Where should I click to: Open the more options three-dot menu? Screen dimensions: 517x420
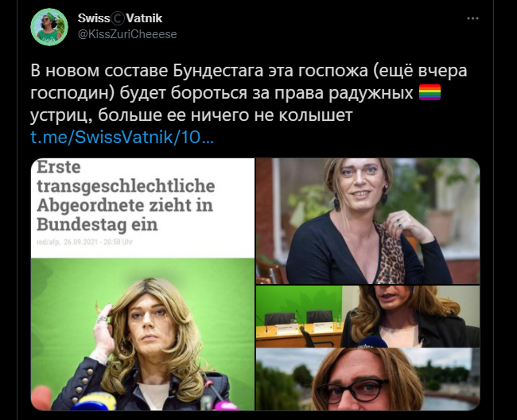[472, 18]
